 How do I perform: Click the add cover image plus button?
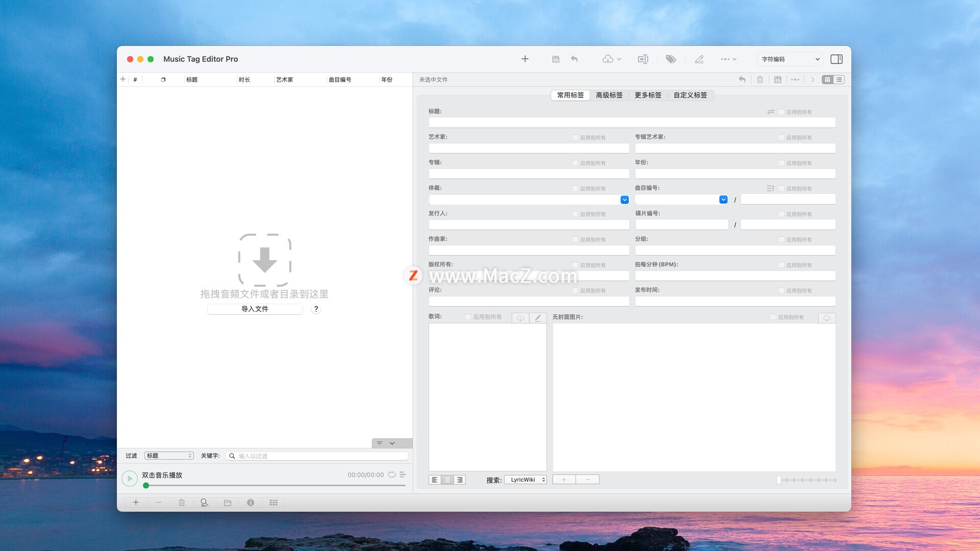[x=564, y=480]
